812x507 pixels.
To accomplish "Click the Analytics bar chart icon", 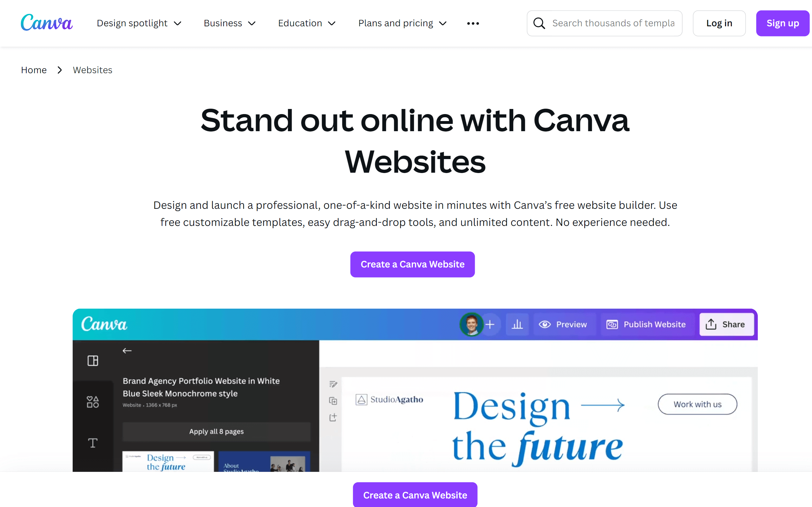I will 517,324.
